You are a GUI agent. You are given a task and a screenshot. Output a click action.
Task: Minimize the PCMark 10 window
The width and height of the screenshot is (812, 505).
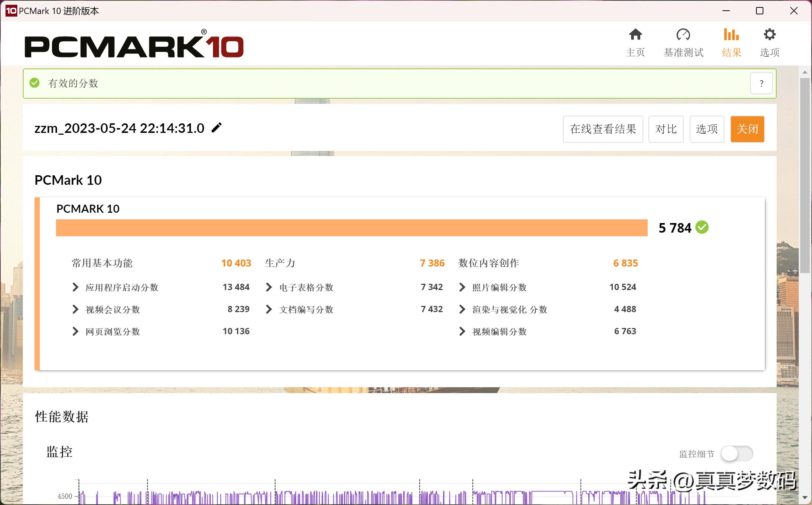pos(726,11)
